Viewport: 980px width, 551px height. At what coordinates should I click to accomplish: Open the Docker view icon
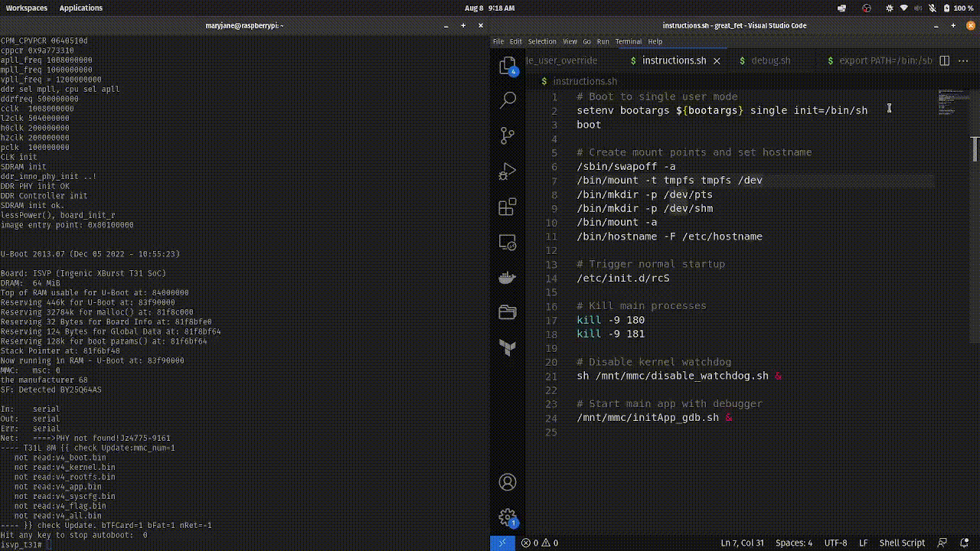click(x=508, y=277)
